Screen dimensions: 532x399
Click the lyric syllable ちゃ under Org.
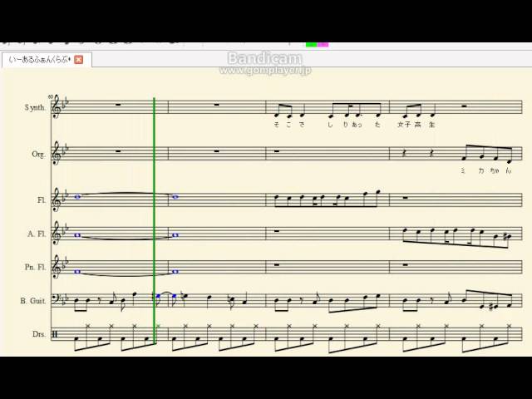[495, 170]
